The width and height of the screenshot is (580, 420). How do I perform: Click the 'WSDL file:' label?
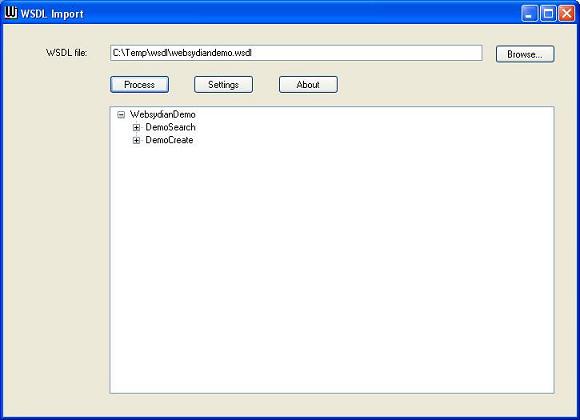point(67,53)
